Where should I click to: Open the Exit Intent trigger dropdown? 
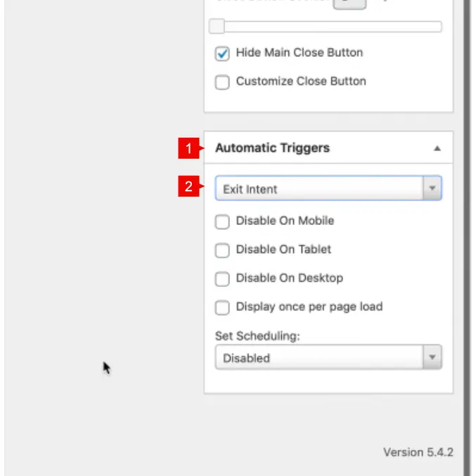(320, 188)
